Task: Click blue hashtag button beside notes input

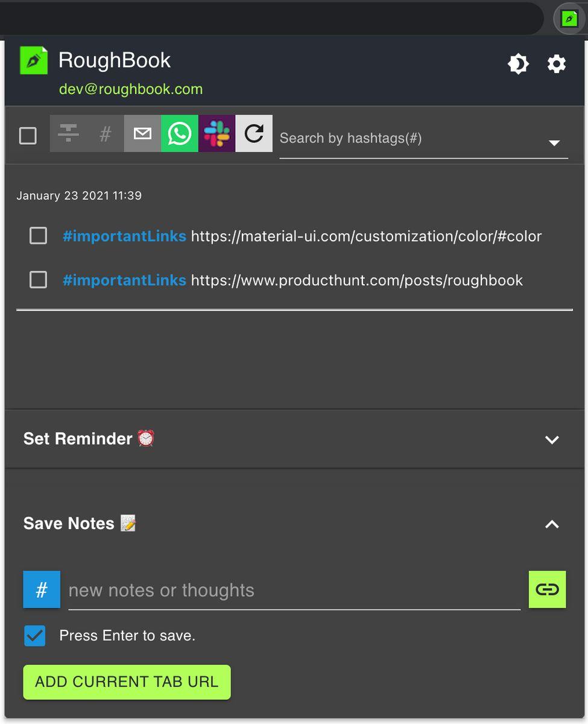Action: pyautogui.click(x=42, y=589)
